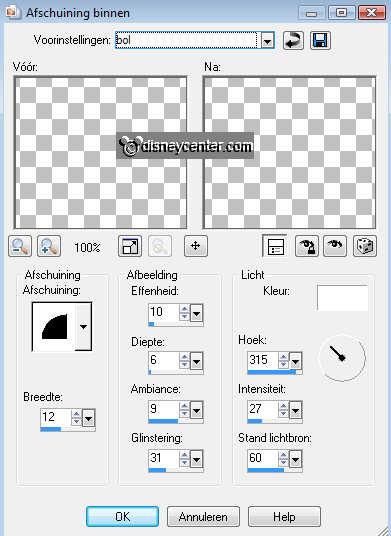
Task: Zoom in the preview with plus magnifier
Action: [x=49, y=246]
